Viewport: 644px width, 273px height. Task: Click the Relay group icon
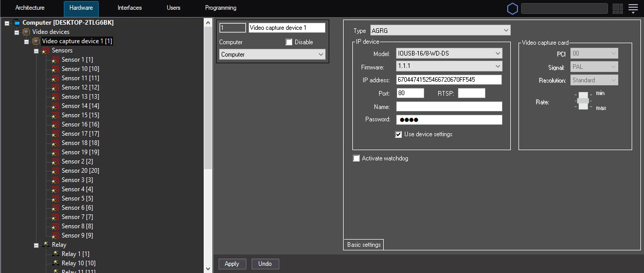(46, 245)
